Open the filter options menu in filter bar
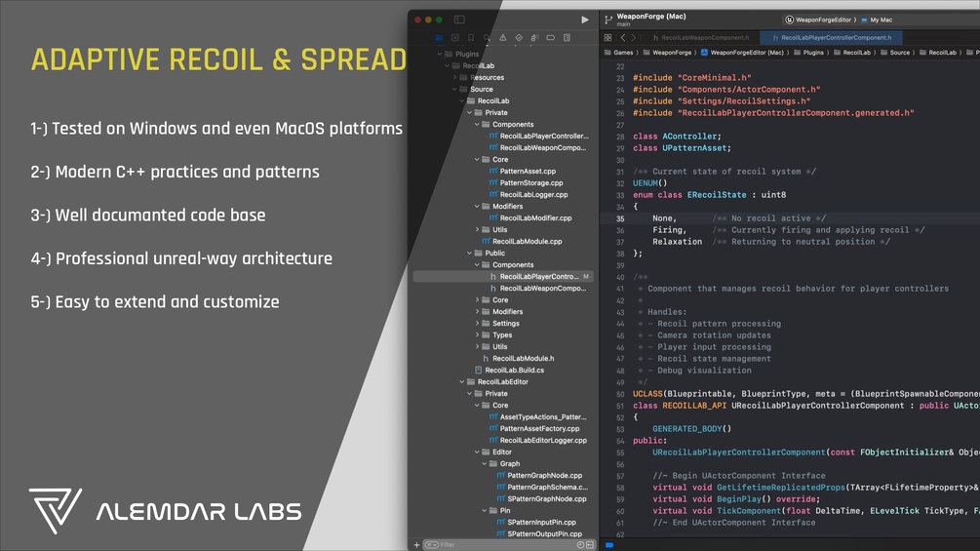The image size is (980, 551). pyautogui.click(x=431, y=545)
